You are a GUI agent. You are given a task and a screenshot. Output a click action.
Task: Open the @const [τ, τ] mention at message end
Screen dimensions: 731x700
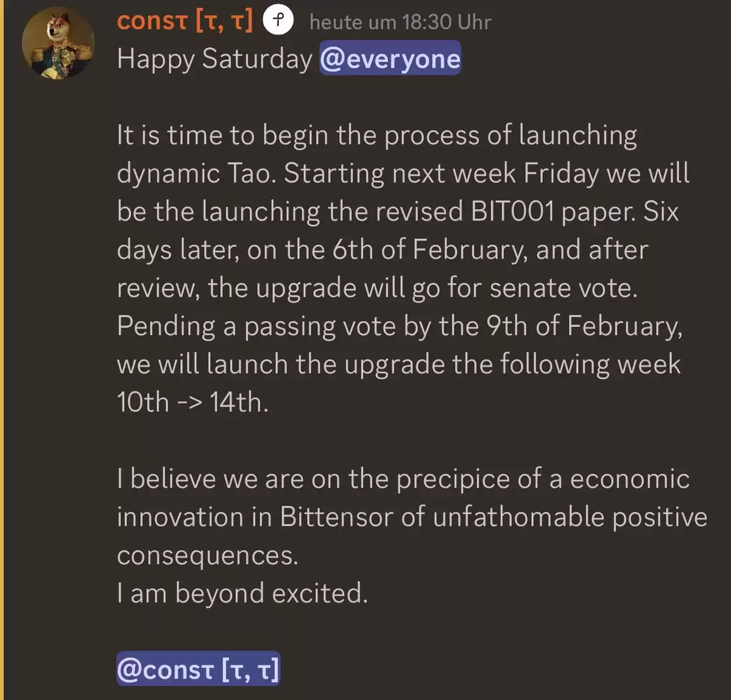click(198, 669)
